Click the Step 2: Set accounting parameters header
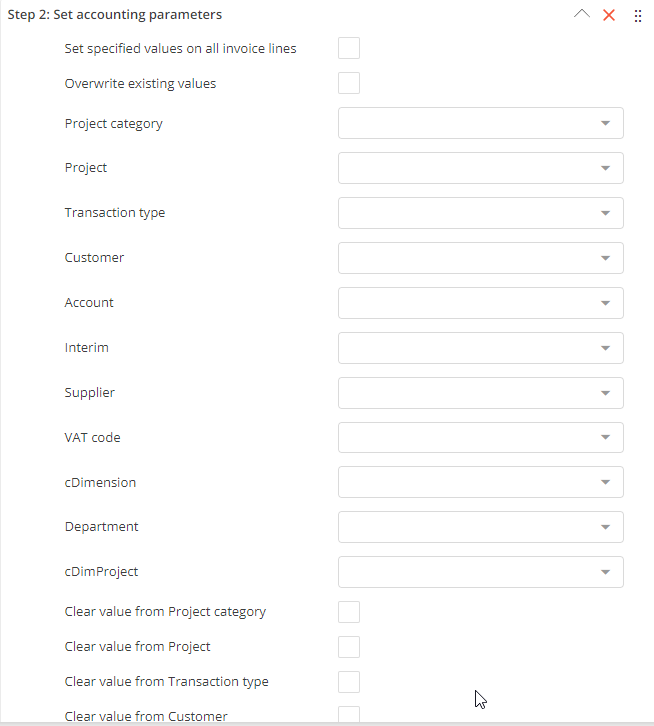The height and width of the screenshot is (726, 654). pyautogui.click(x=115, y=15)
